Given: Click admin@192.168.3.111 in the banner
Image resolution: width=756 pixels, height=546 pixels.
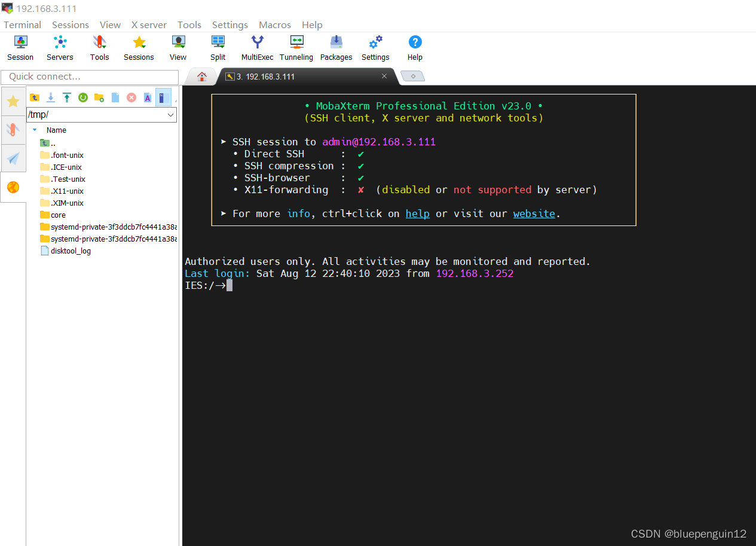Looking at the screenshot, I should [x=379, y=142].
